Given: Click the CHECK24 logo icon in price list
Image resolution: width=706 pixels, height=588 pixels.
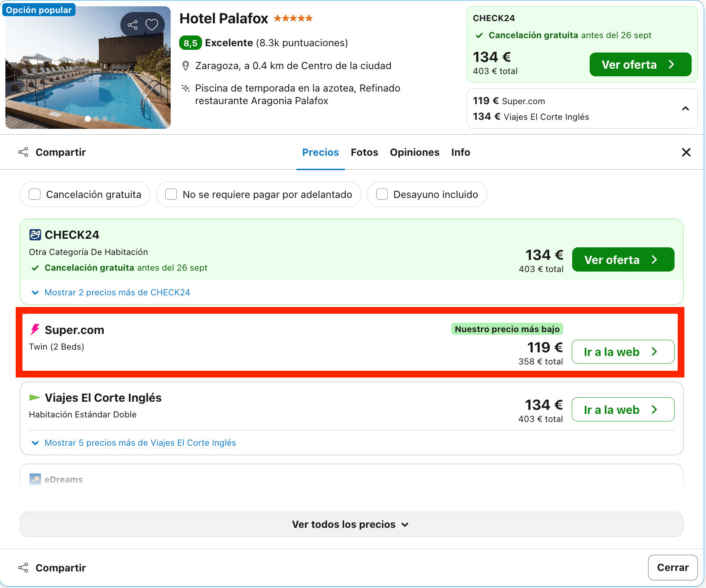Looking at the screenshot, I should coord(35,235).
